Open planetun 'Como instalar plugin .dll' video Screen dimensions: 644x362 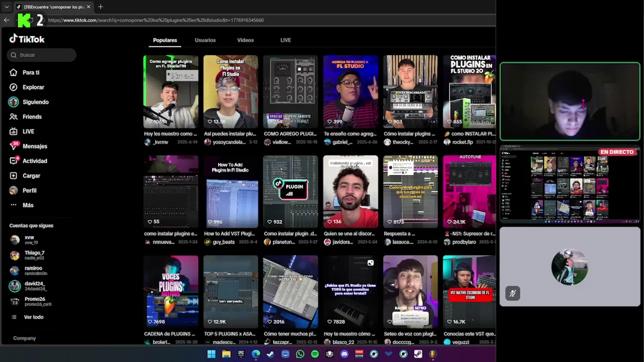coord(290,192)
